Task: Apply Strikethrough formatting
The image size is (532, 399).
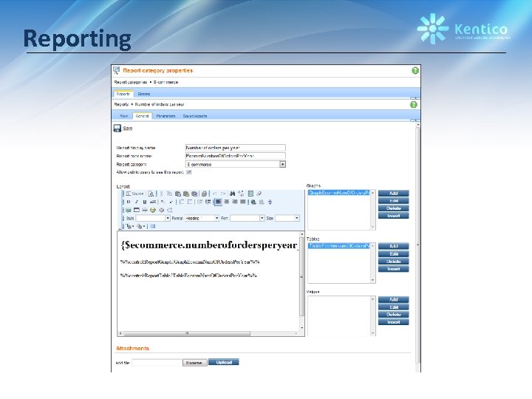Action: click(x=153, y=202)
